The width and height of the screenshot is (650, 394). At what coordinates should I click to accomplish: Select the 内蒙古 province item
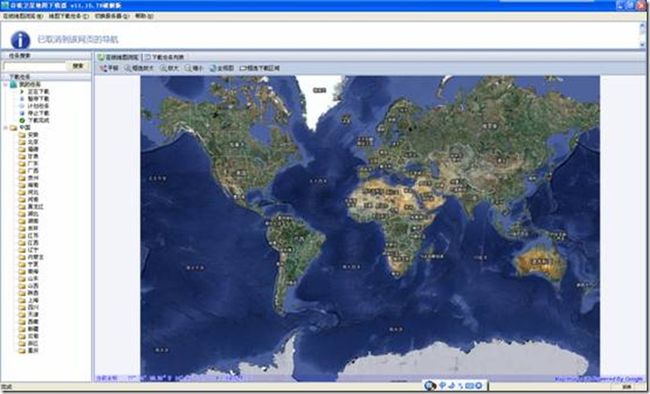[x=35, y=257]
